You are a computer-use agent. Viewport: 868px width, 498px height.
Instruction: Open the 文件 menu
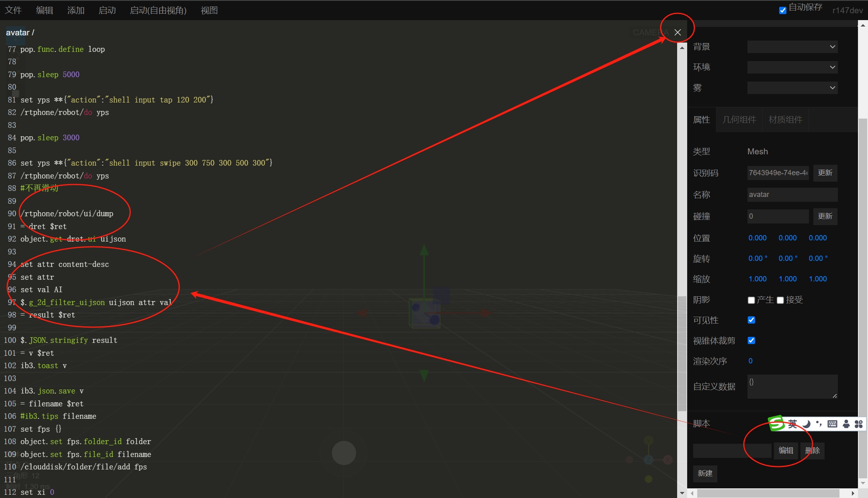tap(13, 10)
